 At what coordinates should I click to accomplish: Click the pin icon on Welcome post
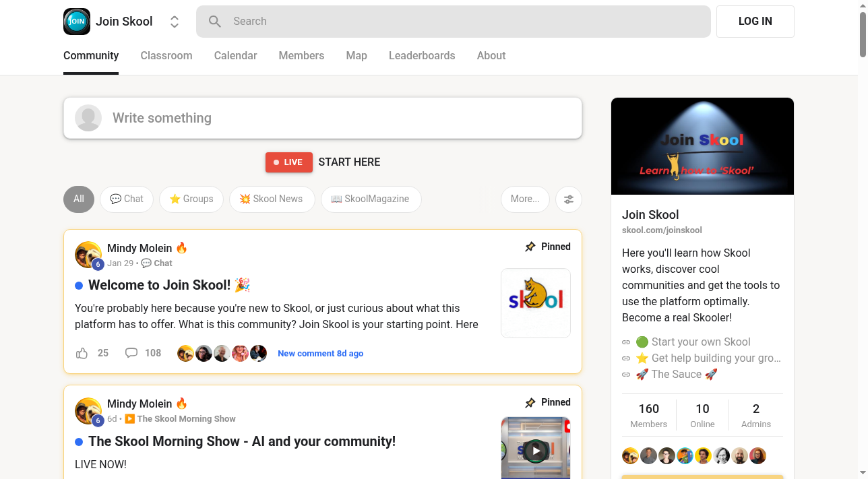click(530, 247)
